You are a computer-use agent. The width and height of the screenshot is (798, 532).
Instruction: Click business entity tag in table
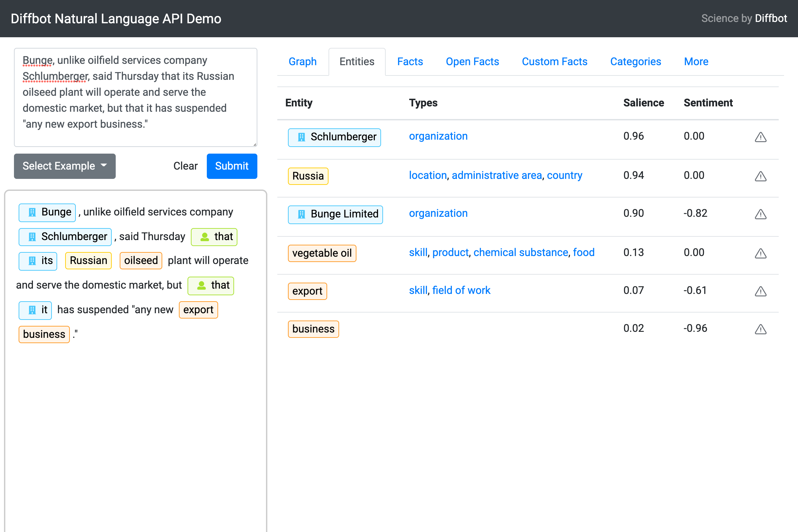click(x=314, y=329)
